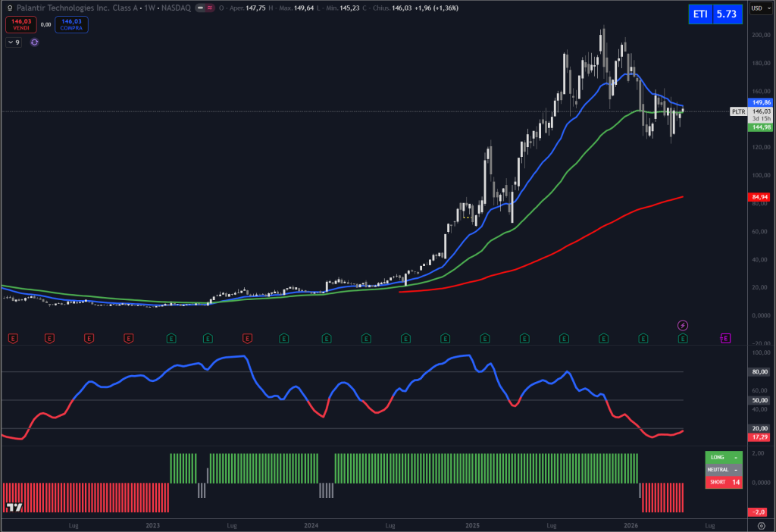Screen dimensions: 776x532
Task: Click the 2024 label on time axis
Action: point(311,526)
